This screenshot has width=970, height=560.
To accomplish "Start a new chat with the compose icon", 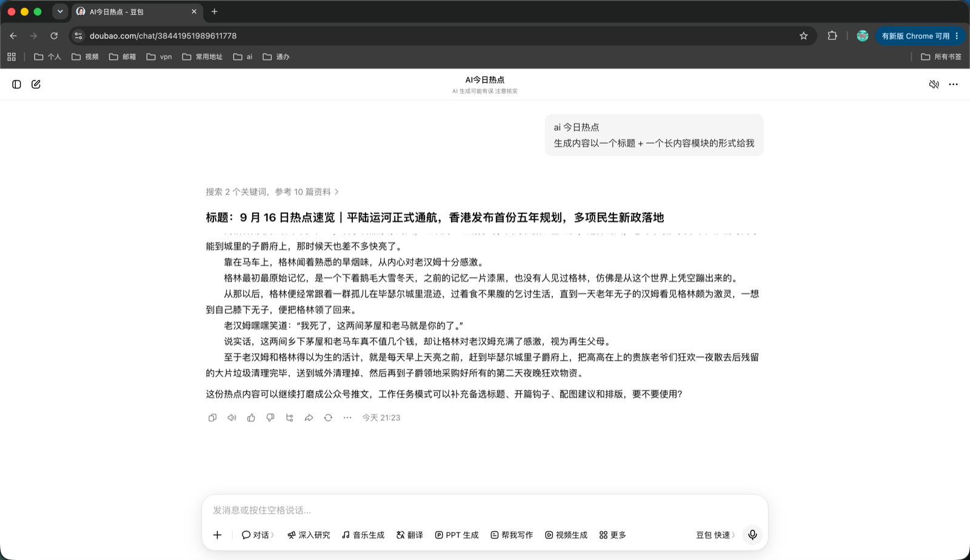I will [36, 84].
